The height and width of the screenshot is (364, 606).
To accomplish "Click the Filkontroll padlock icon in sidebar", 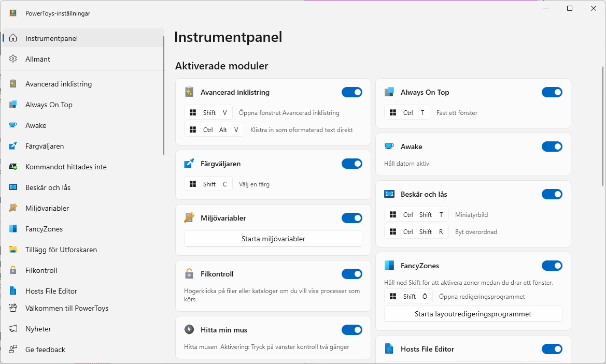I will pos(13,270).
